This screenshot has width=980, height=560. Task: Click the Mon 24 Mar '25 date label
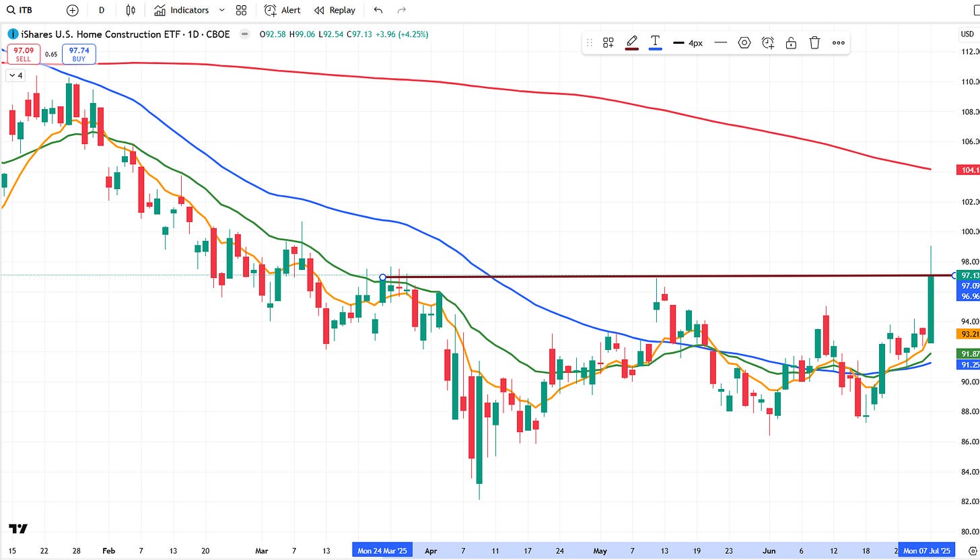(382, 551)
